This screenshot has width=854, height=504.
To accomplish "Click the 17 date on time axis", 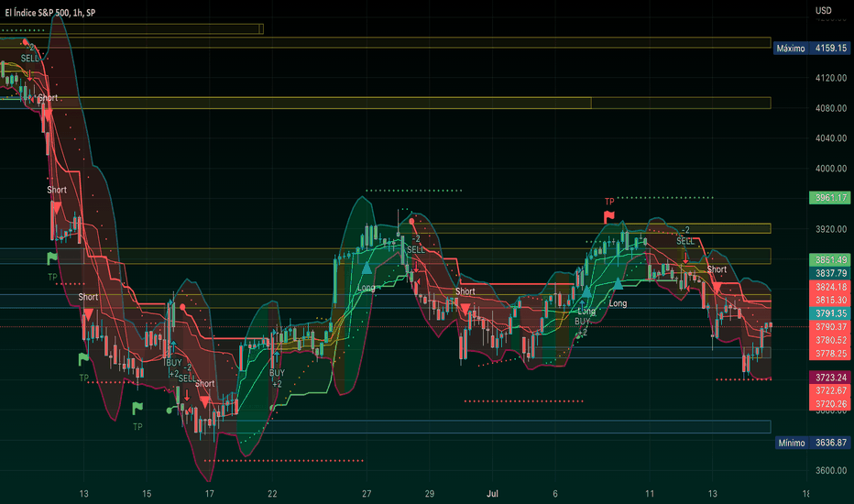I will pyautogui.click(x=209, y=494).
